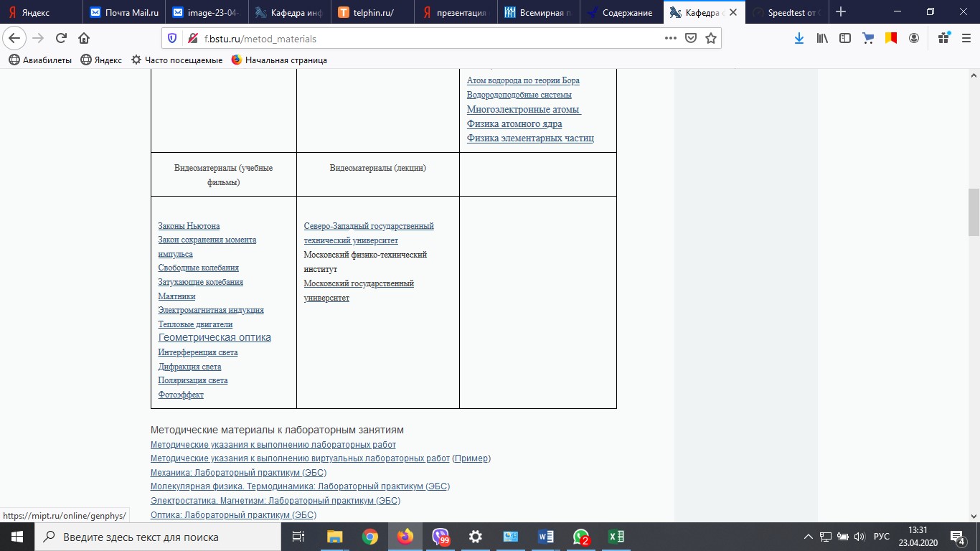
Task: Open the Маятники link
Action: tap(176, 296)
